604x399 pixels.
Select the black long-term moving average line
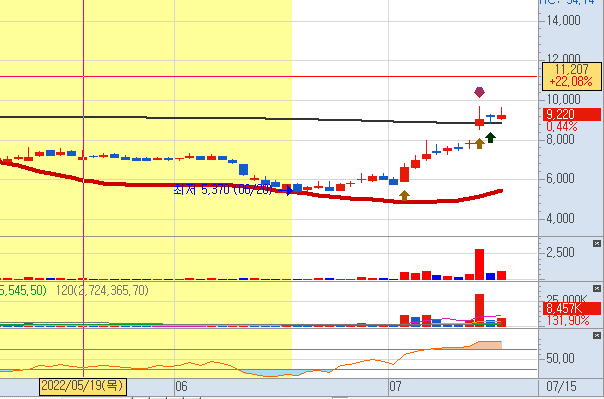tap(250, 118)
